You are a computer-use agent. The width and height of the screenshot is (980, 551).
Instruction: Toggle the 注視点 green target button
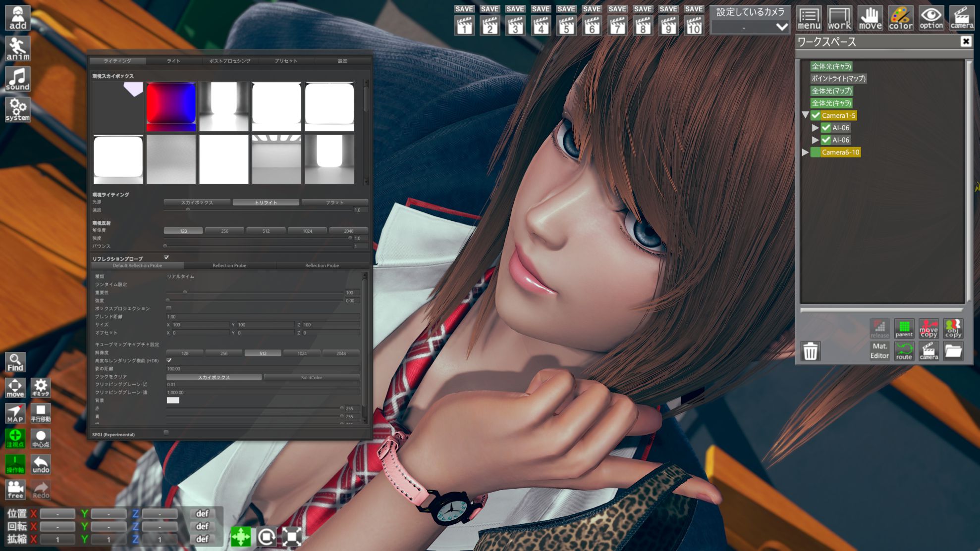tap(15, 439)
